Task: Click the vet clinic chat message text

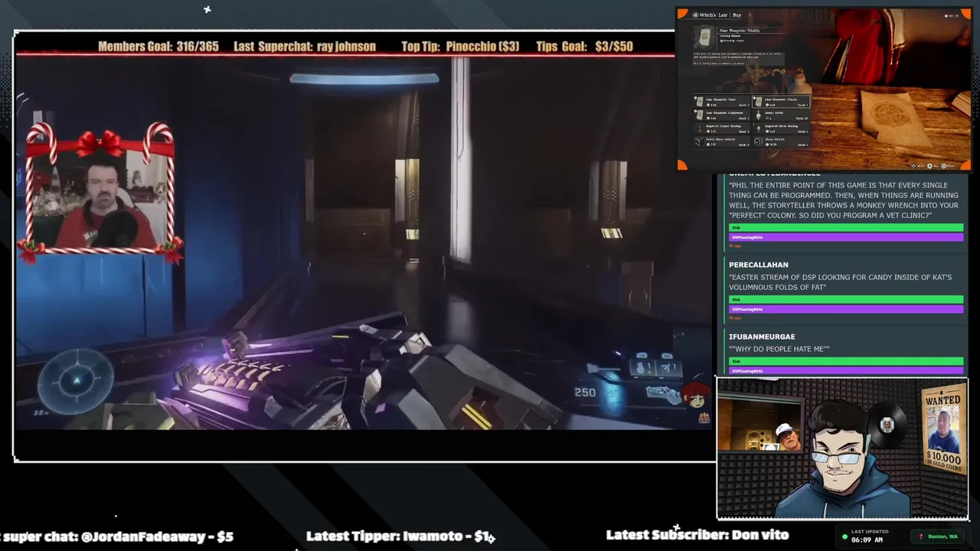Action: pos(844,201)
